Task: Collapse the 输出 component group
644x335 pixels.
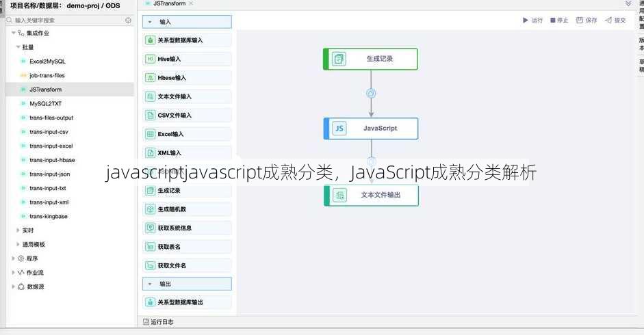Action: click(150, 284)
